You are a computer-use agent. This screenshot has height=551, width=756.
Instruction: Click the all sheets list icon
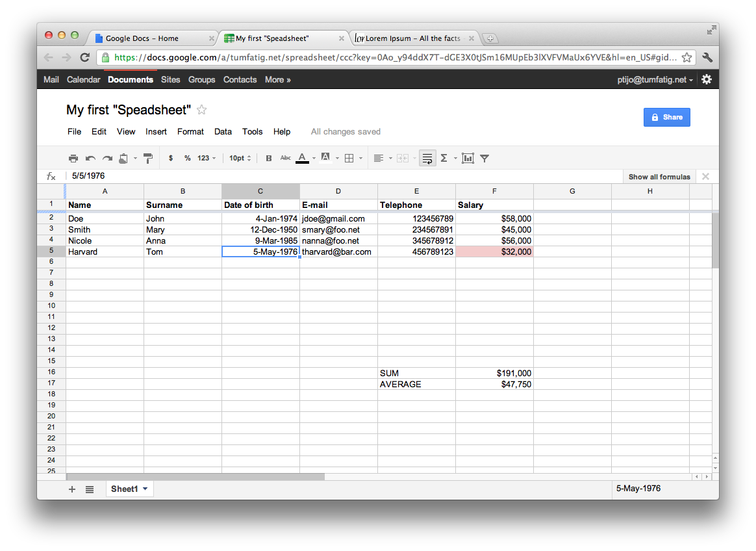point(90,489)
